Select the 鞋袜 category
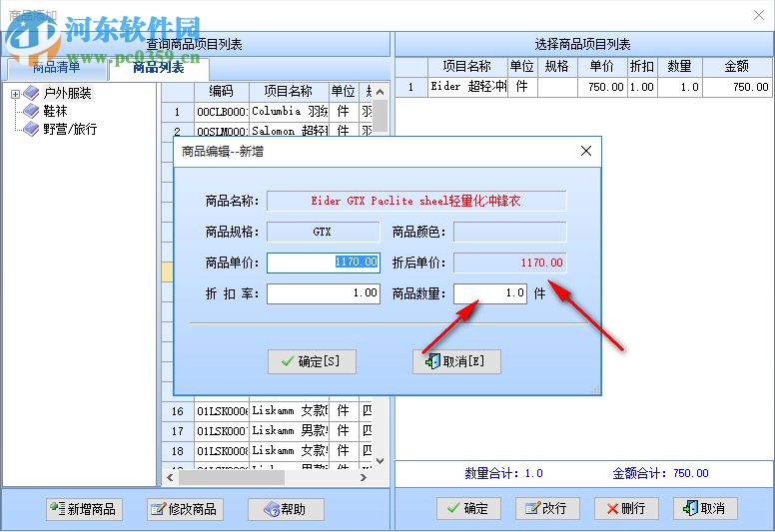 (x=55, y=111)
